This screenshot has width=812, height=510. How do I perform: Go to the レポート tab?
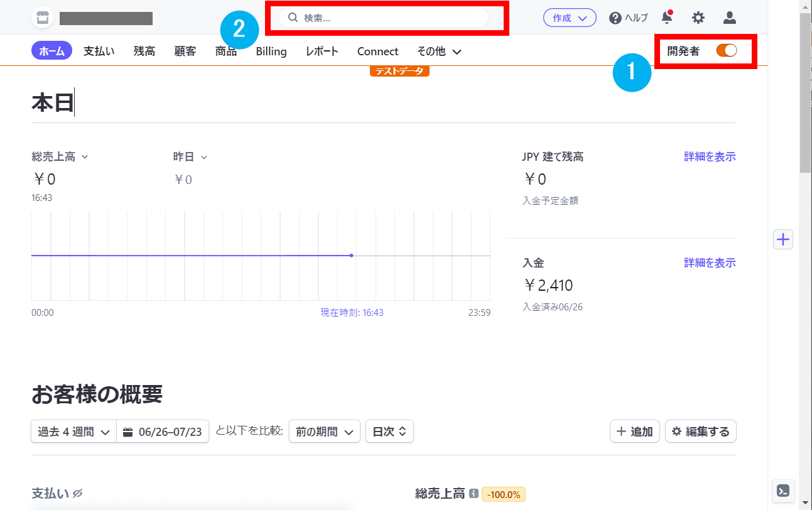(x=322, y=52)
